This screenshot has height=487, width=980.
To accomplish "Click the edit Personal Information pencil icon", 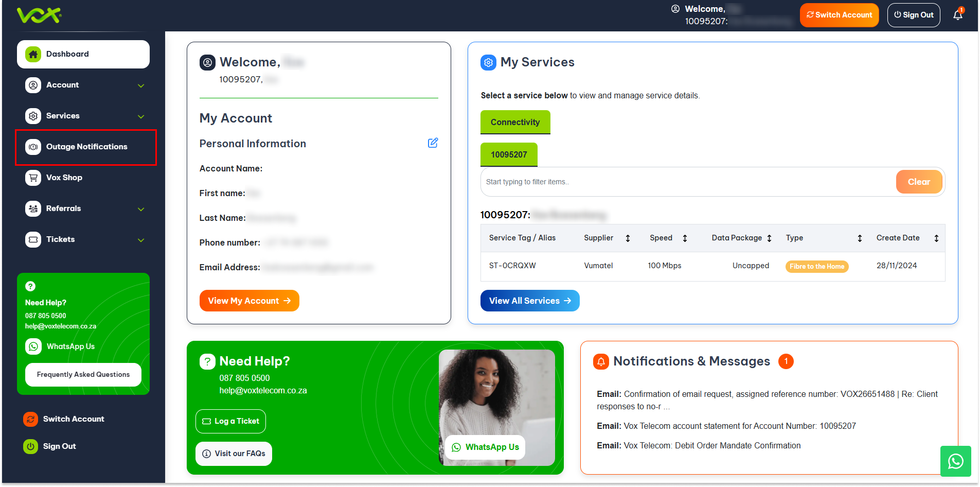I will coord(433,143).
